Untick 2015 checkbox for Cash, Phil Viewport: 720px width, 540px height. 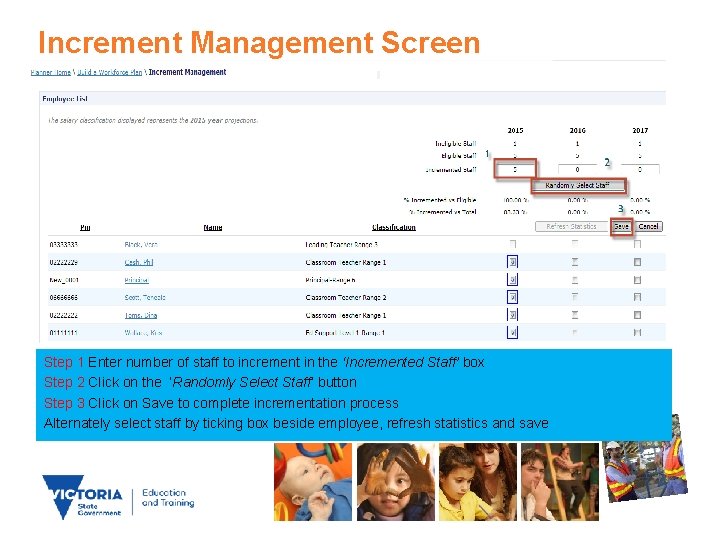(512, 262)
